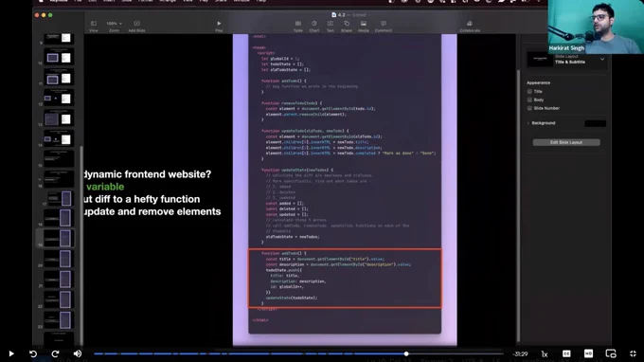The width and height of the screenshot is (644, 362).
Task: Click Keynote's Play slideshow icon
Action: 219,27
